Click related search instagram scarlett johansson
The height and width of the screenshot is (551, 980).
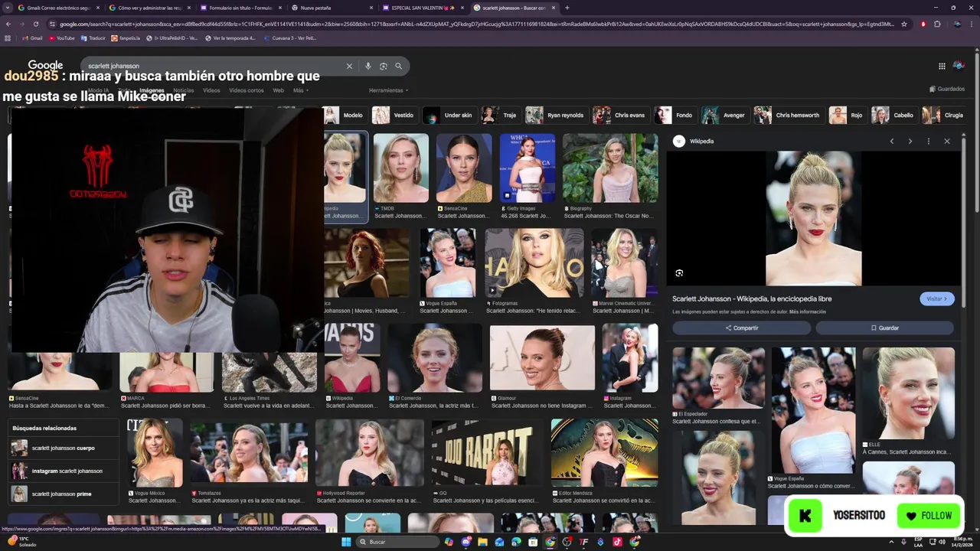pos(64,471)
